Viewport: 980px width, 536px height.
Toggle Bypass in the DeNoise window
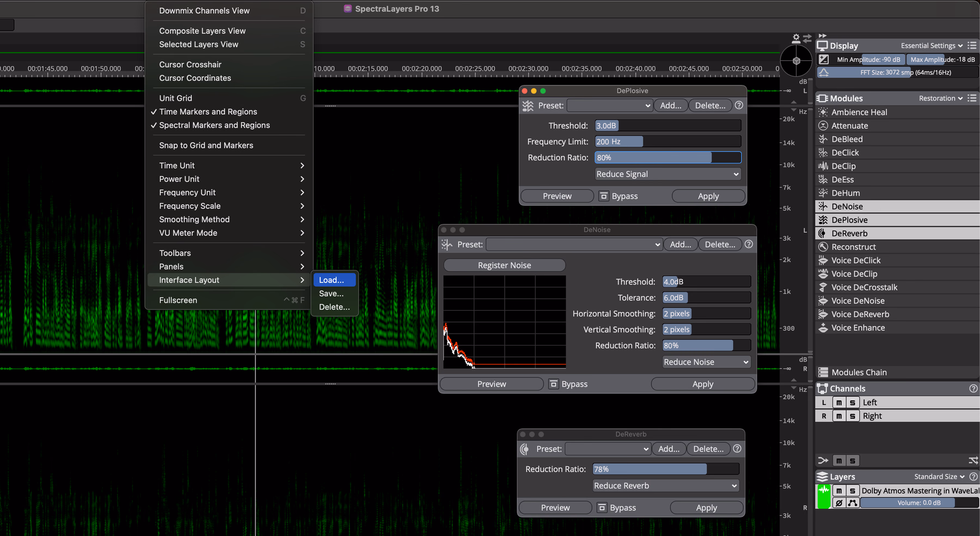(x=568, y=384)
